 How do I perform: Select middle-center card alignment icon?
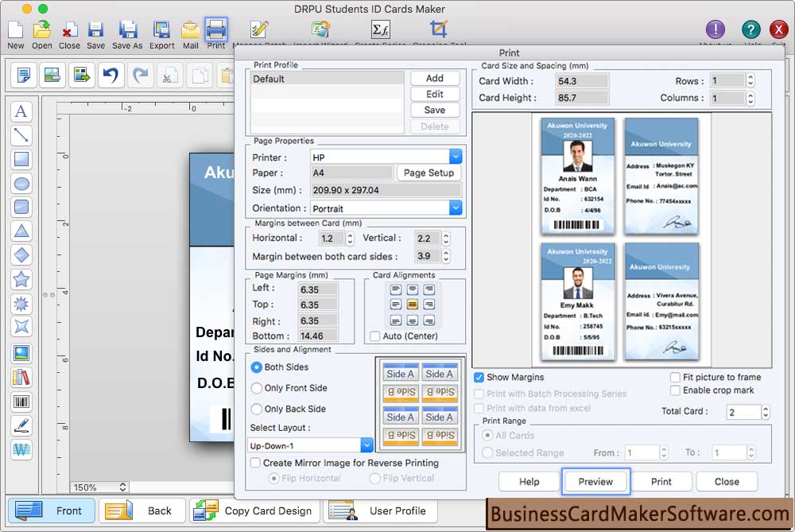pyautogui.click(x=412, y=305)
